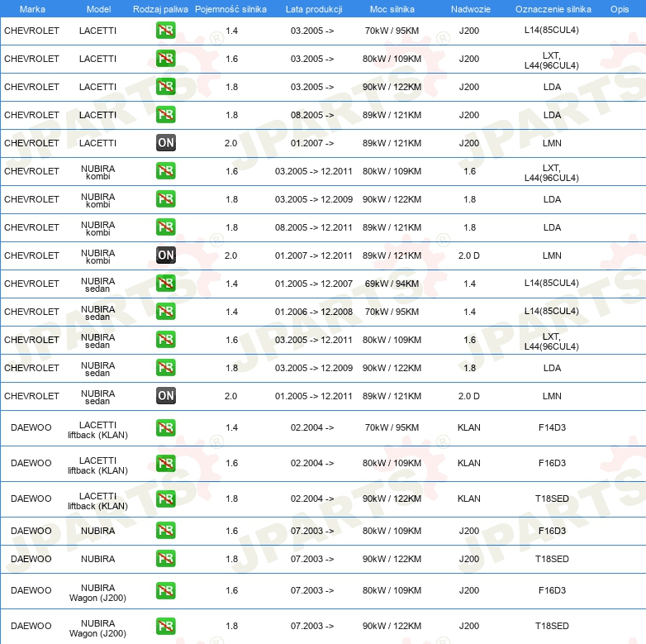Image resolution: width=646 pixels, height=644 pixels.
Task: Click petrol icon for Nubira Wagon 1.8 row
Action: [x=165, y=626]
